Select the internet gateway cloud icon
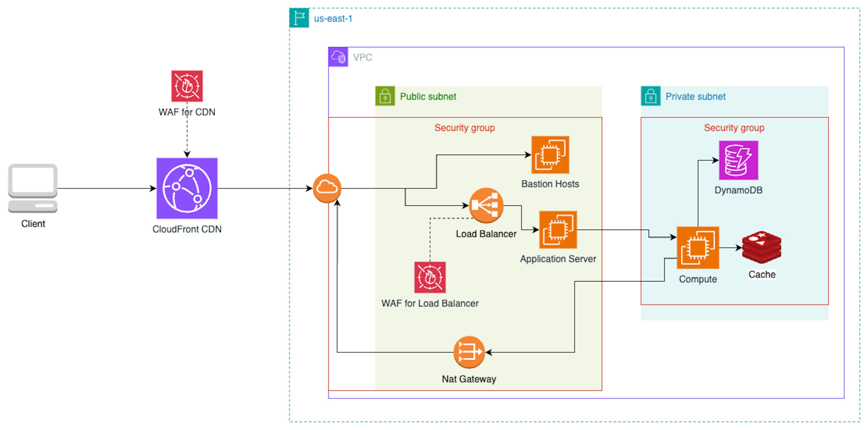868x430 pixels. [x=327, y=188]
